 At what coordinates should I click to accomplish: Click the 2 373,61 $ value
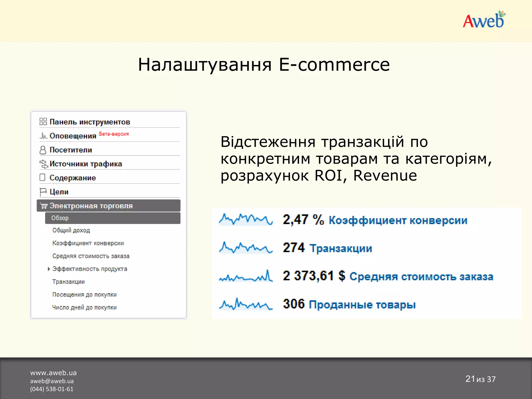pos(314,276)
